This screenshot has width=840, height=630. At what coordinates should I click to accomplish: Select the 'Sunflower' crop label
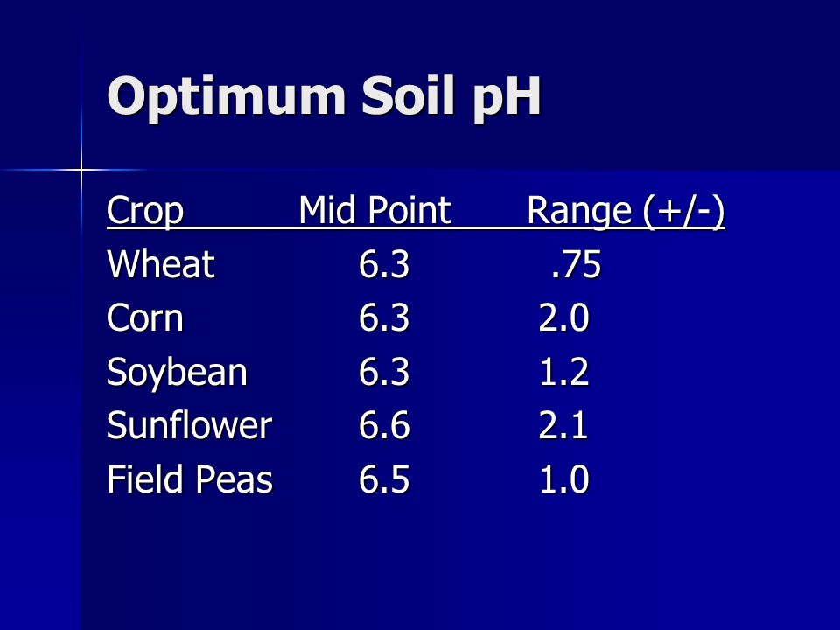pos(189,425)
